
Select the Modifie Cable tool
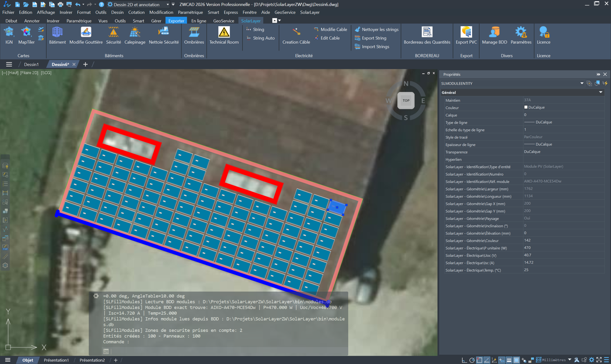(x=330, y=29)
